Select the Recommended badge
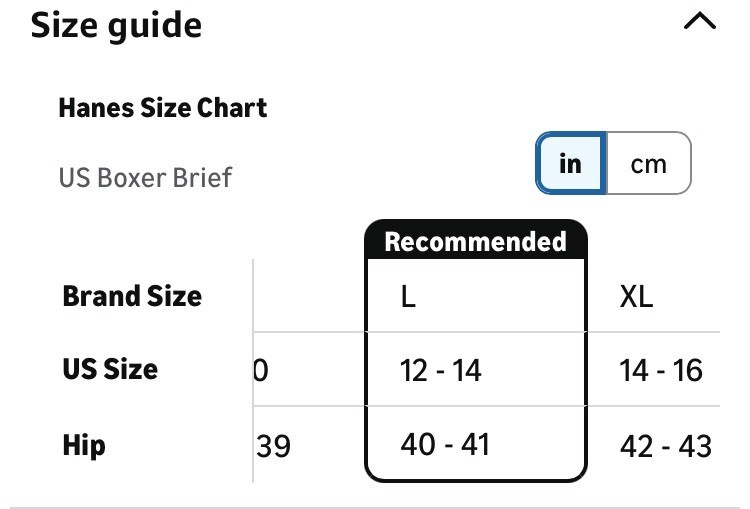Screen dimensions: 750x509 pyautogui.click(x=475, y=241)
